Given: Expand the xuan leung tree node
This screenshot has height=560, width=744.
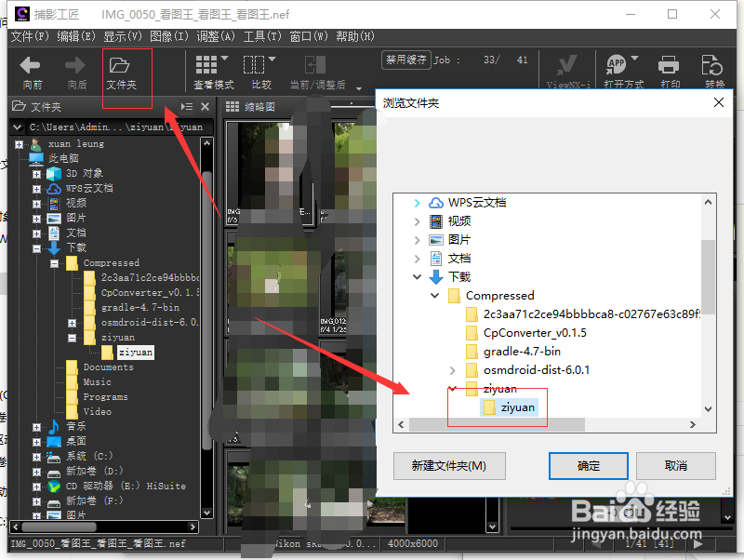Looking at the screenshot, I should point(19,144).
